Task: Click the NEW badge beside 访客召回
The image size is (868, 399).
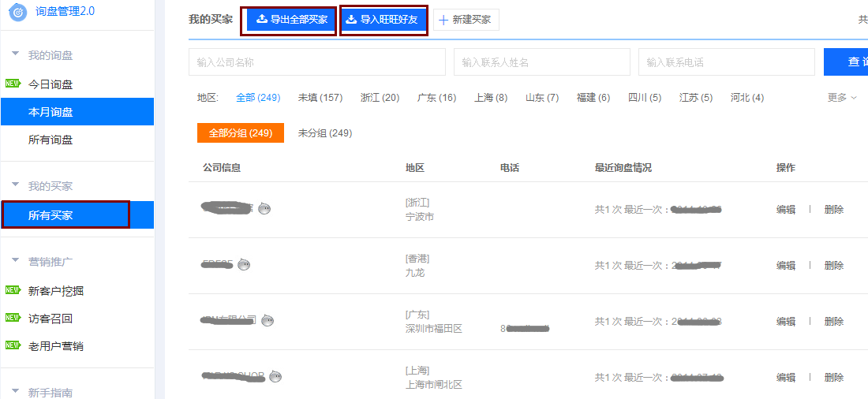Action: tap(13, 318)
